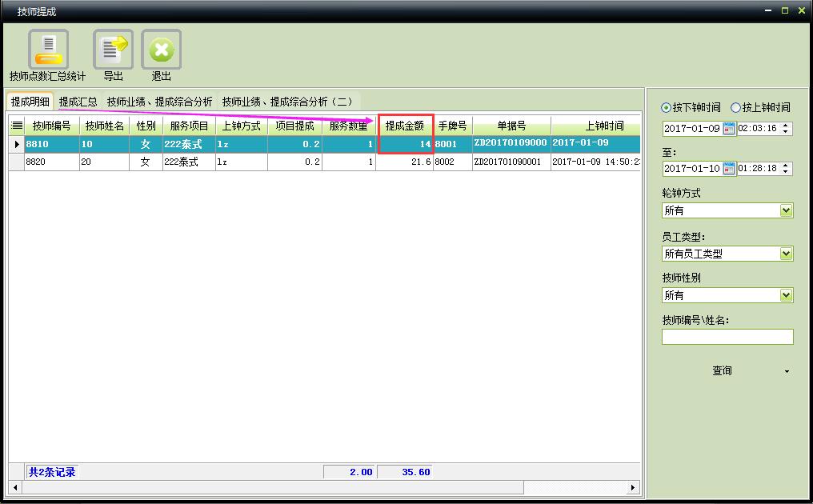Image resolution: width=813 pixels, height=504 pixels.
Task: Sort by the 上钟方式 column header
Action: coord(241,126)
